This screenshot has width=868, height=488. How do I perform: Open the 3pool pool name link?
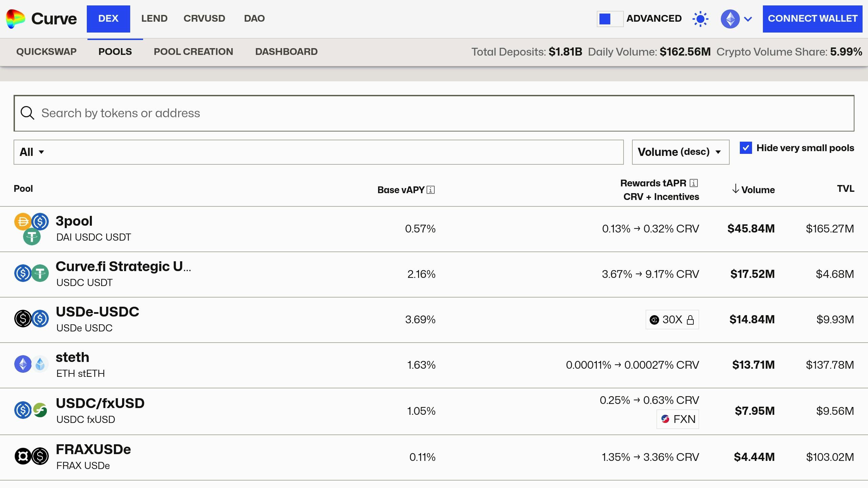point(74,221)
